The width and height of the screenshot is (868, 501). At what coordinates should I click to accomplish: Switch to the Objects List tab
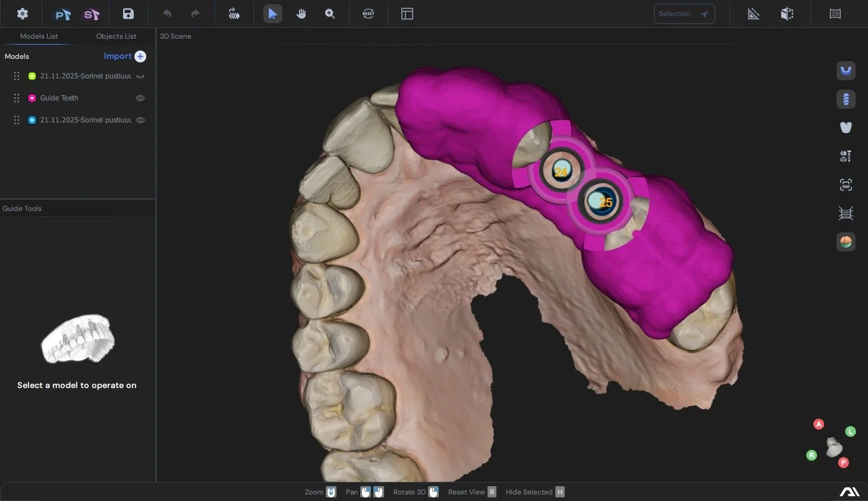pyautogui.click(x=116, y=36)
